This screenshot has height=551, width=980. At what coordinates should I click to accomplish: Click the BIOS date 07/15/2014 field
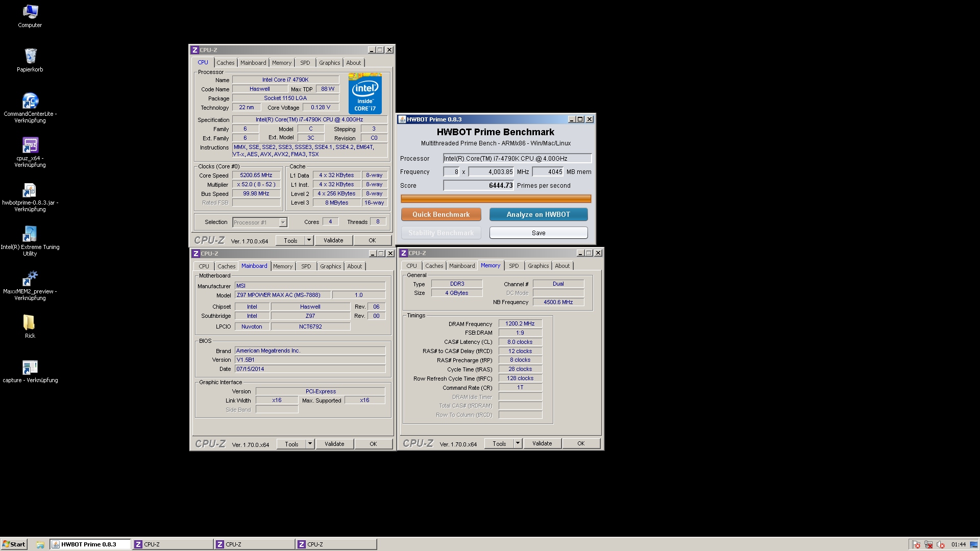point(310,369)
